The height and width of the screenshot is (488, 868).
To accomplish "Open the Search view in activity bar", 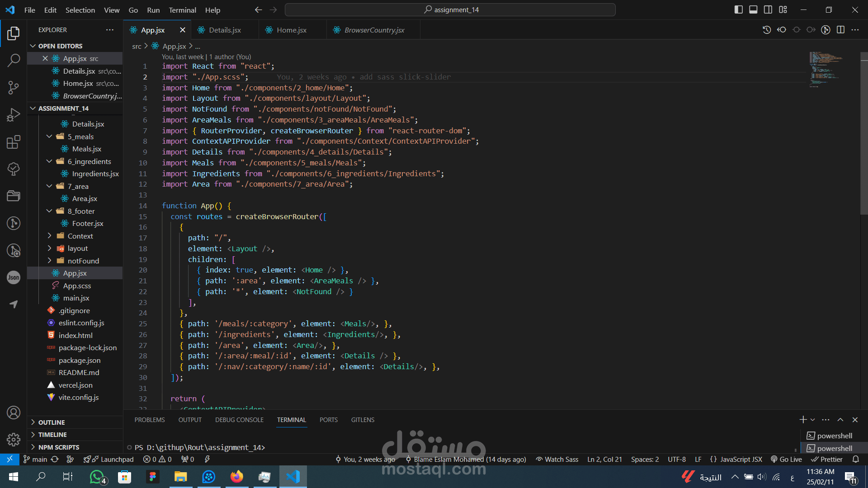I will [x=14, y=60].
